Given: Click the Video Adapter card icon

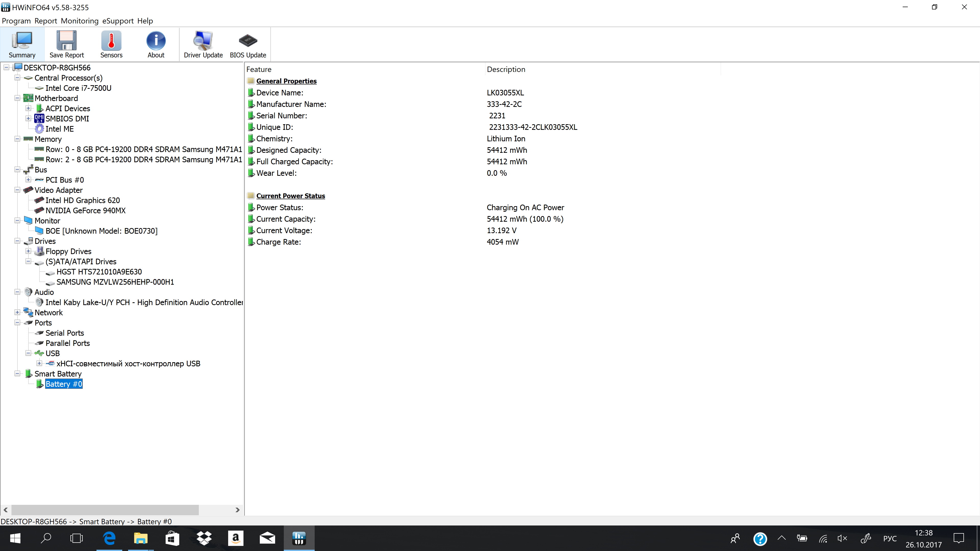Looking at the screenshot, I should click(28, 190).
